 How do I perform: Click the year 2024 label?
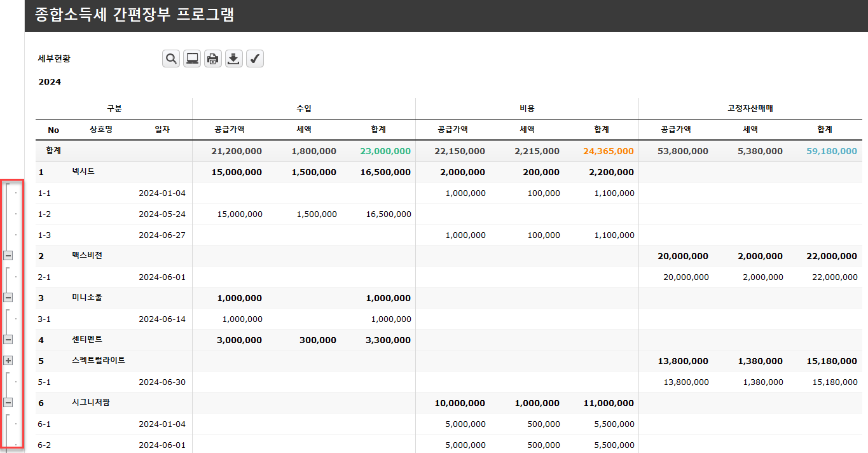coord(50,81)
